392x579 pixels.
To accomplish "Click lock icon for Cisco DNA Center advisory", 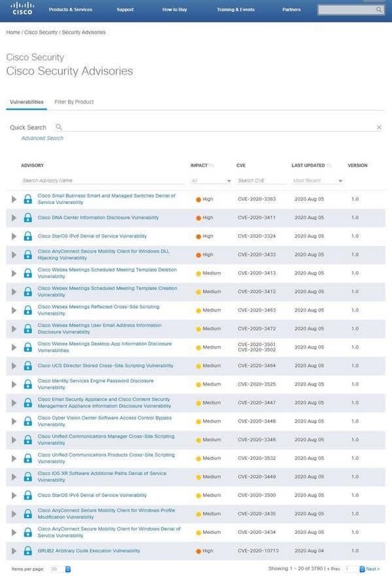I will (x=27, y=217).
